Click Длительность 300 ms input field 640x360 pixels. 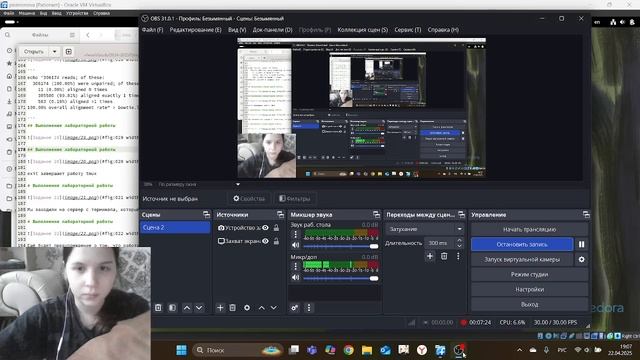440,243
